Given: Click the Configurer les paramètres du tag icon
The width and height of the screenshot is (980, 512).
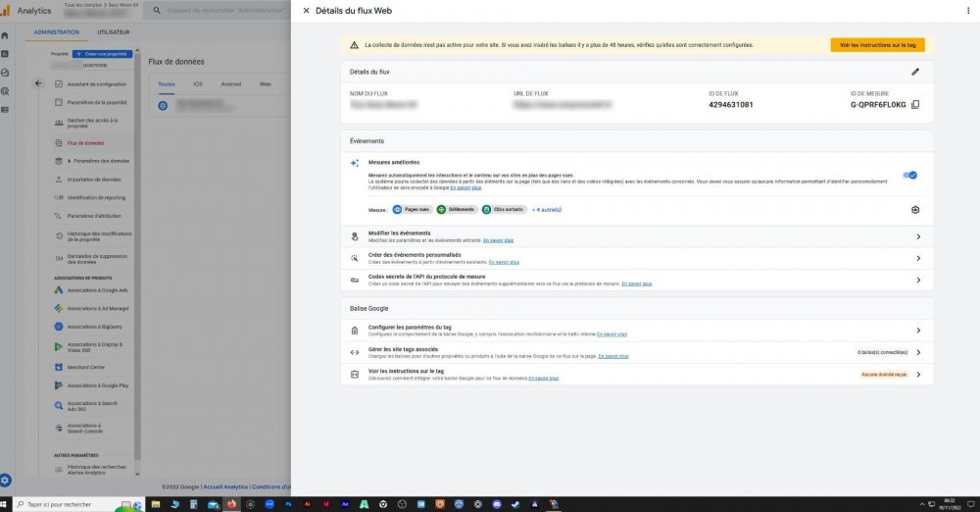Looking at the screenshot, I should (x=355, y=331).
